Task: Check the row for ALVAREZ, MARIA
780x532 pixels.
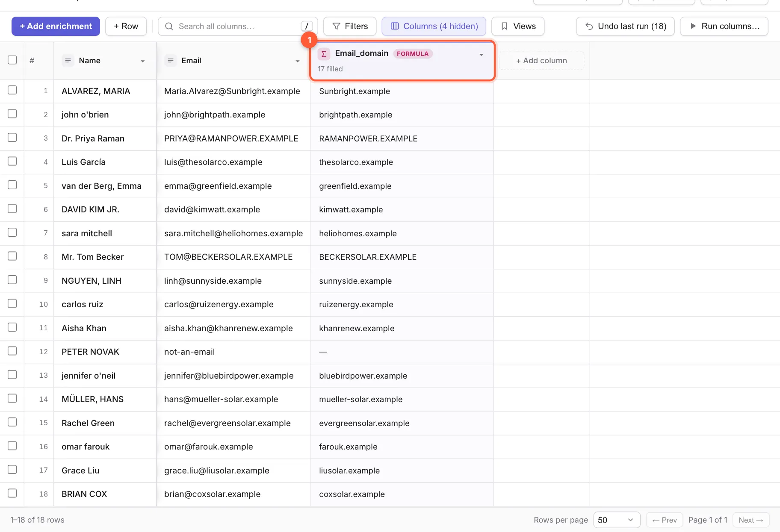Action: click(x=12, y=90)
